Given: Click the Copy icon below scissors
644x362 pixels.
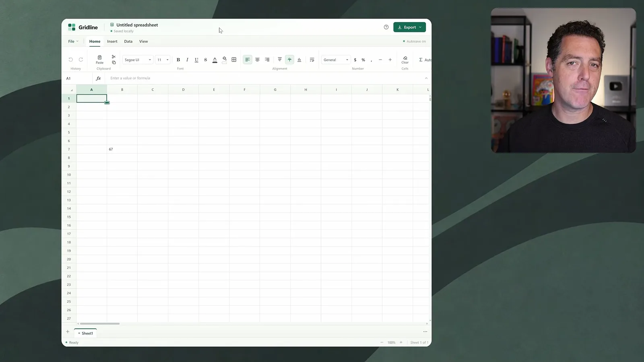Looking at the screenshot, I should 114,62.
